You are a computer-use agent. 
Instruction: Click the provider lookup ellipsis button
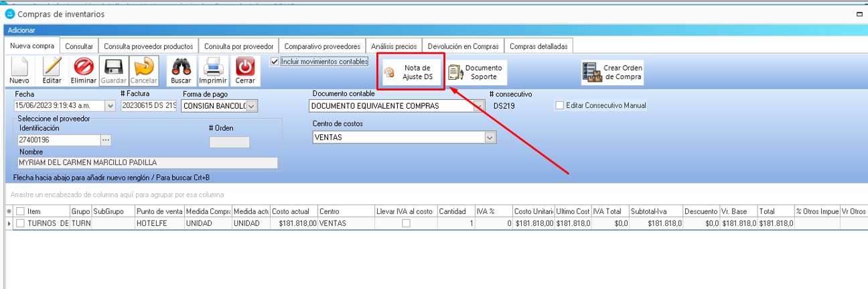[x=105, y=140]
